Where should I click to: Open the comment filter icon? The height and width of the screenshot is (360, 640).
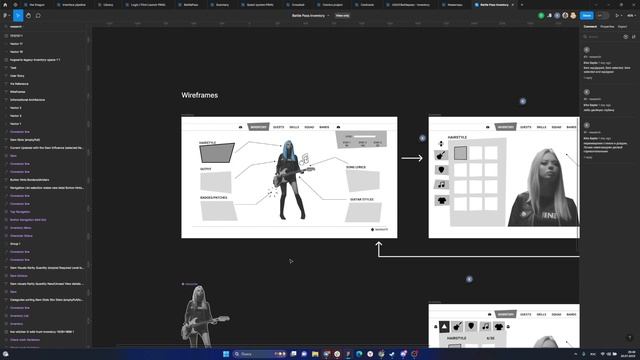tap(626, 37)
